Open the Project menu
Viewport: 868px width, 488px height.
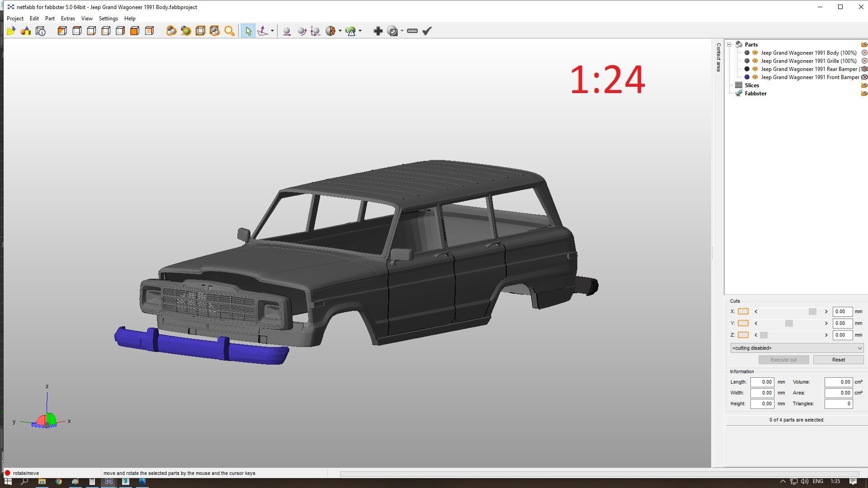pyautogui.click(x=15, y=19)
